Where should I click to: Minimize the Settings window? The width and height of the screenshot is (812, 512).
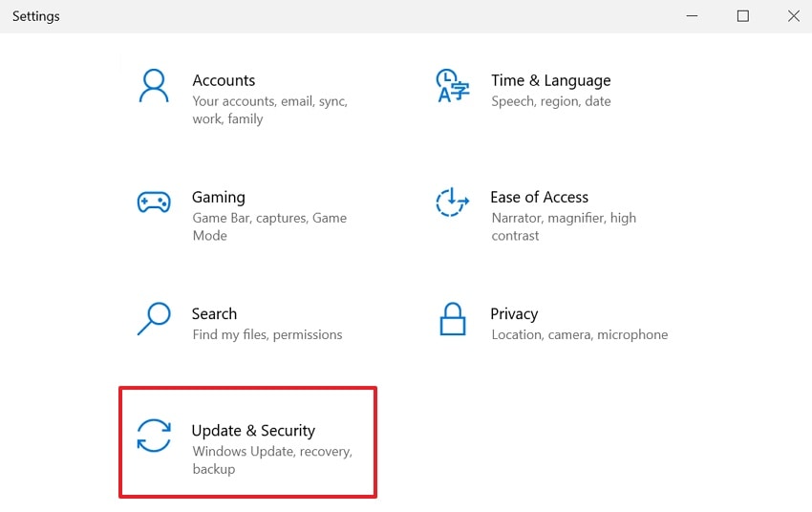coord(692,16)
